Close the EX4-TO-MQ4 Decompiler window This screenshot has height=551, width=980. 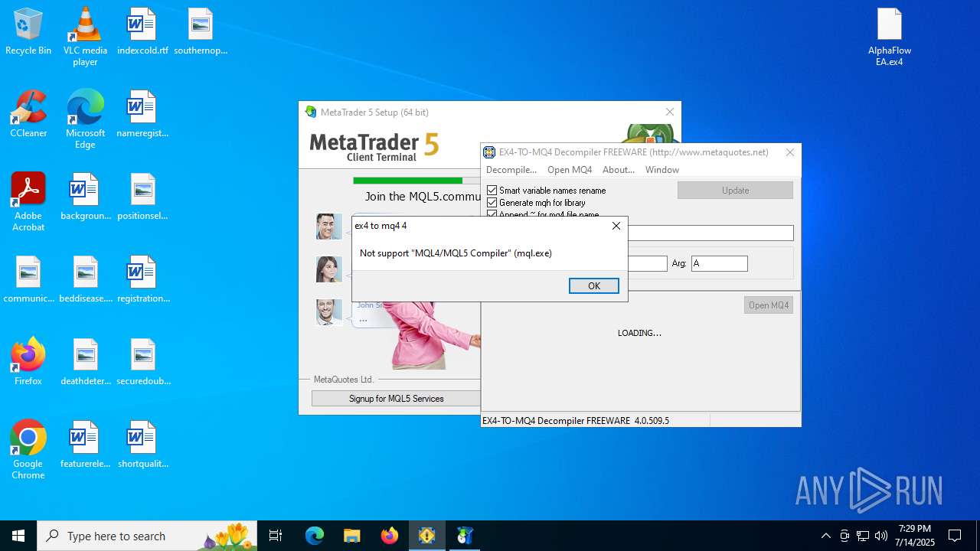pos(790,152)
